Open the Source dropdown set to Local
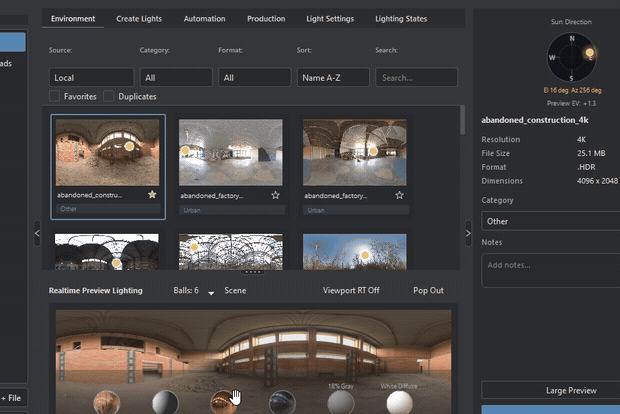 point(91,78)
